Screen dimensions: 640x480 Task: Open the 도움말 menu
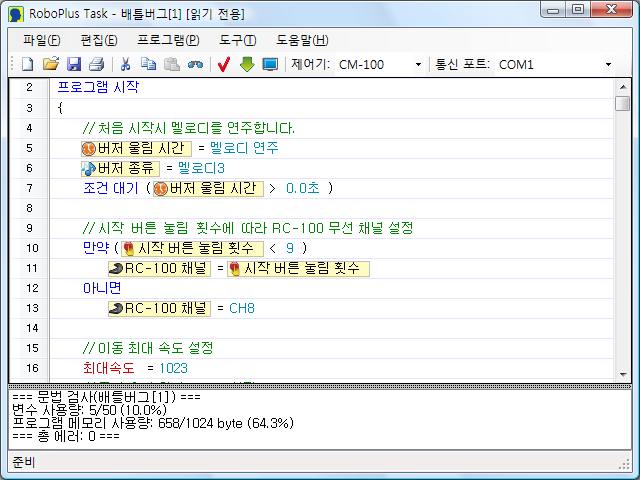tap(302, 40)
